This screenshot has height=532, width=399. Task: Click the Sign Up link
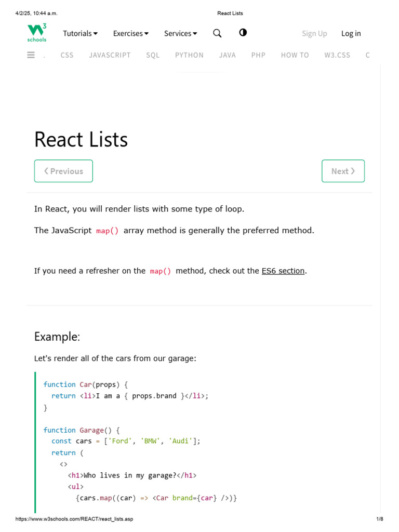pyautogui.click(x=314, y=33)
